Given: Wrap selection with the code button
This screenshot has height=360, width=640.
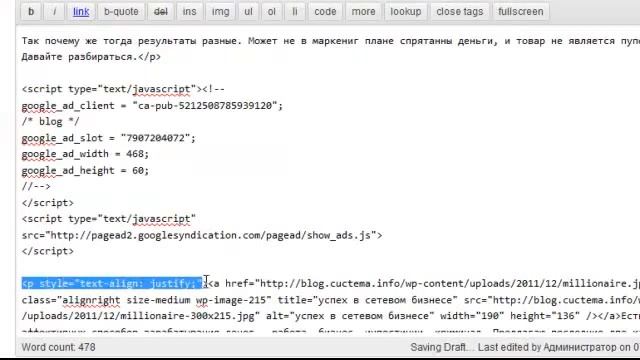Looking at the screenshot, I should click(x=325, y=11).
